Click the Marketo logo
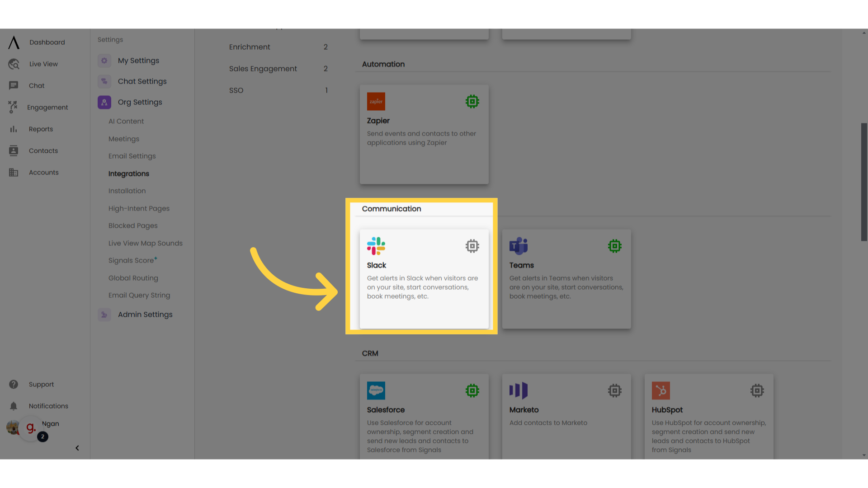868x488 pixels. pos(519,391)
